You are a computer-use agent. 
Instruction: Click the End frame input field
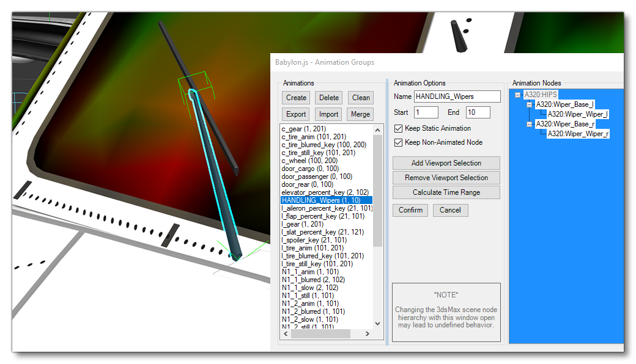(478, 112)
